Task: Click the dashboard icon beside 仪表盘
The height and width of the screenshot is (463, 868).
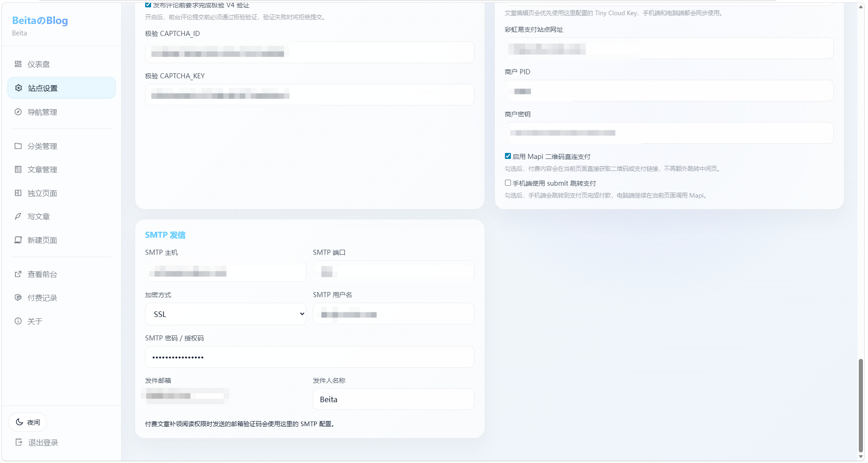Action: click(x=18, y=64)
